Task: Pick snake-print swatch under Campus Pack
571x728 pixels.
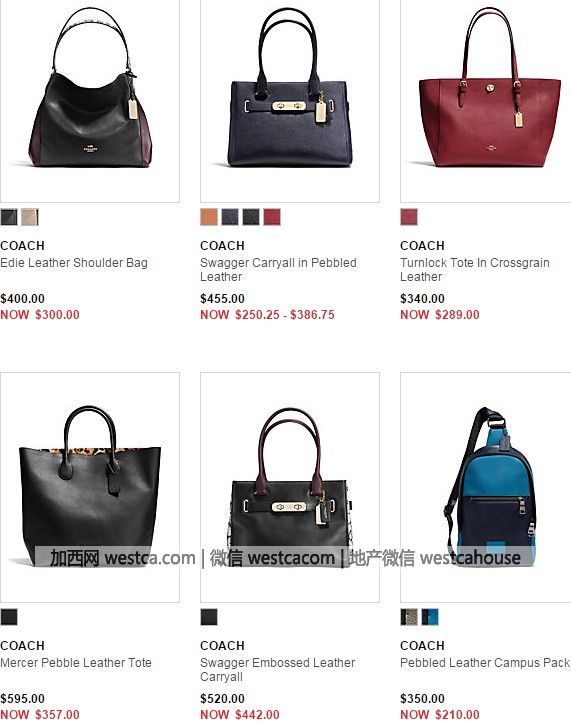Action: [x=409, y=617]
